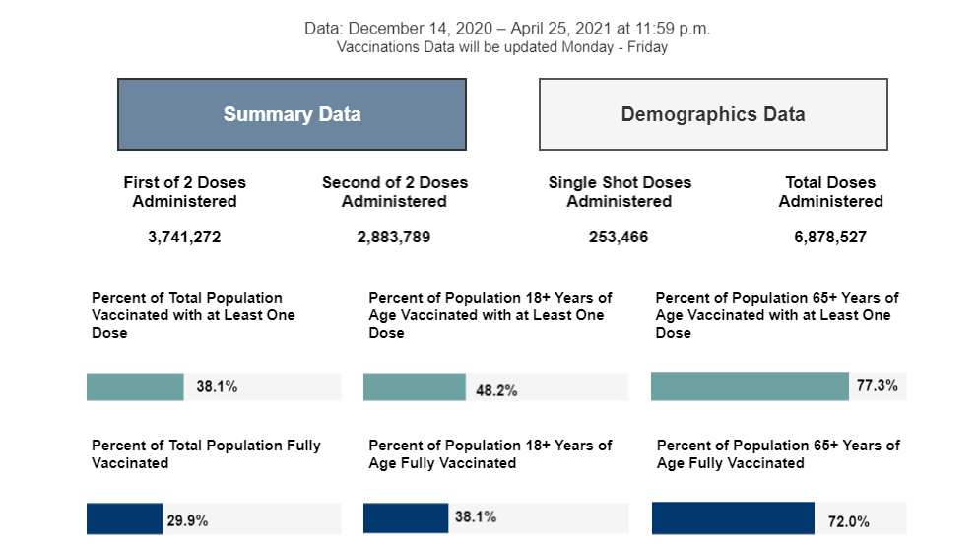Click the teal total population one-dose bar
Screen dimensions: 980x549
135,386
